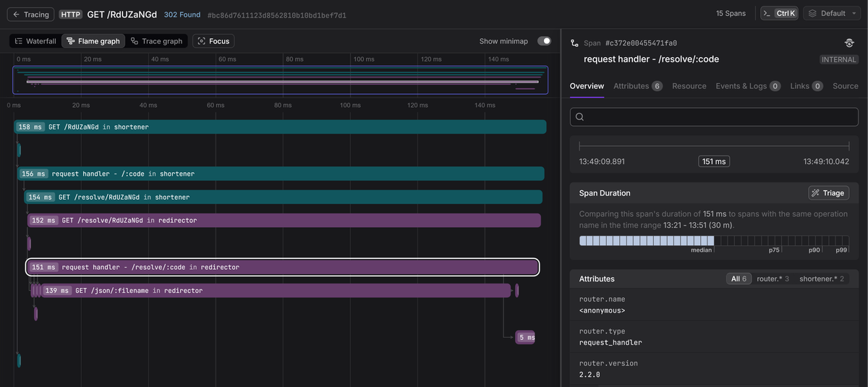Go back to Tracing

31,14
